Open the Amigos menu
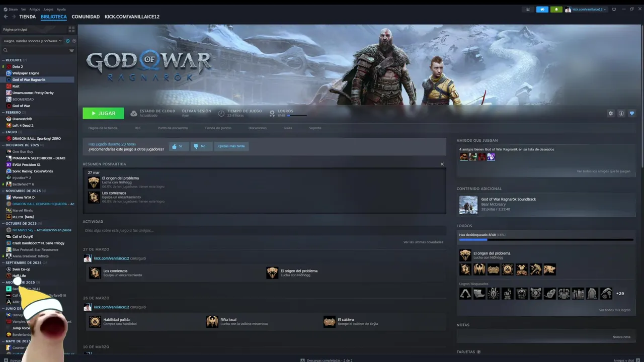The height and width of the screenshot is (362, 644). tap(35, 9)
